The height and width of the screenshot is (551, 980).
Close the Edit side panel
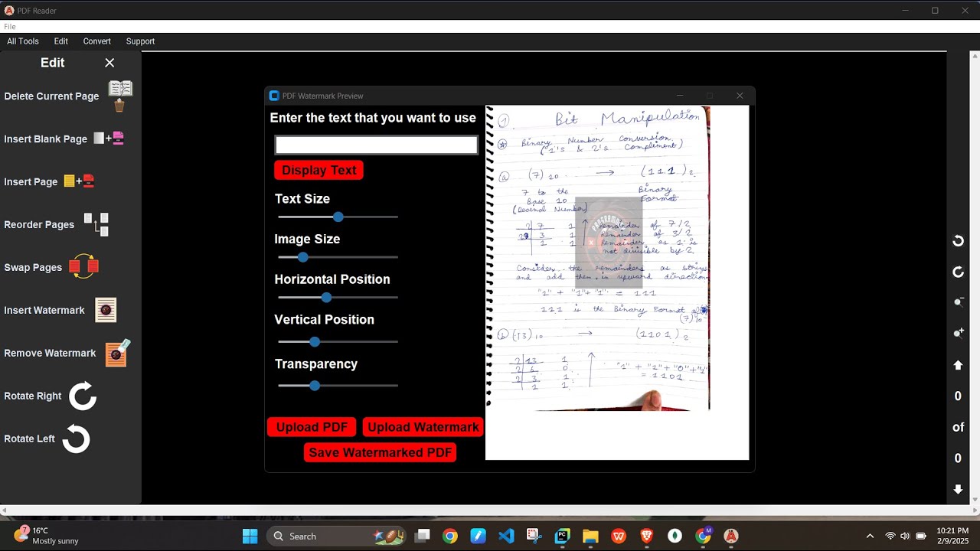(109, 63)
